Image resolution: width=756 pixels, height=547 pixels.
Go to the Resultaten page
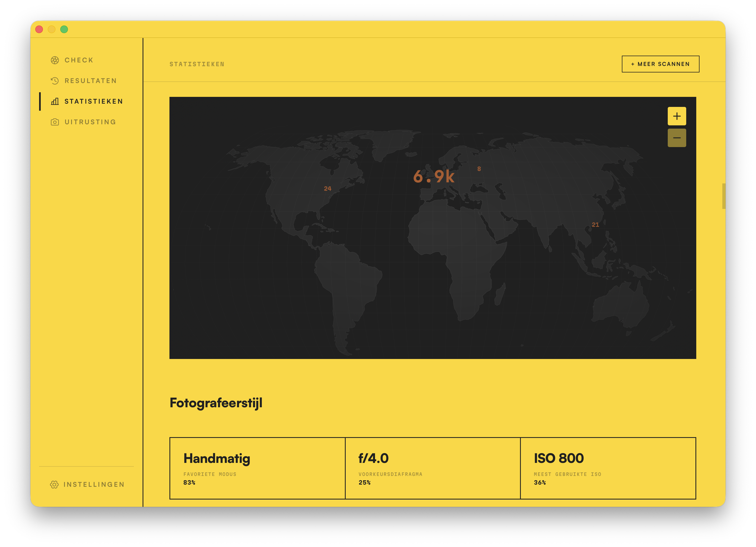91,81
